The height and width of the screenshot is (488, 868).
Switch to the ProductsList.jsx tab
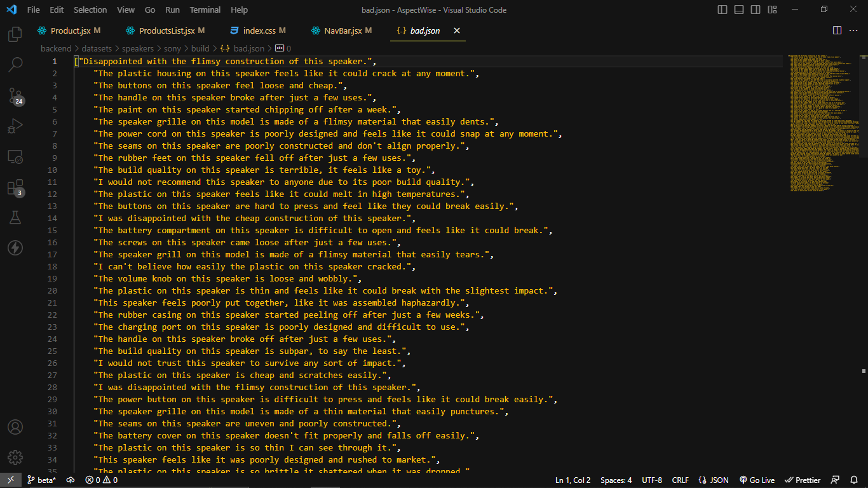[x=165, y=30]
